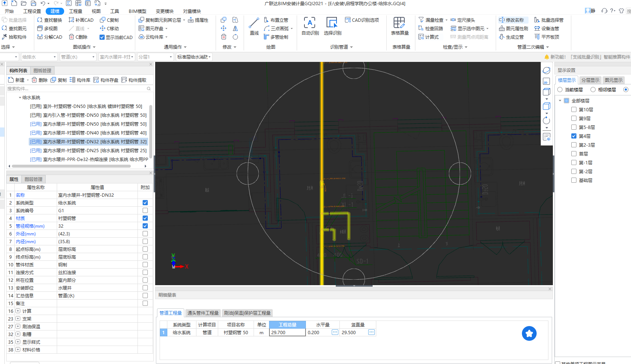This screenshot has height=364, width=631.
Task: Open the 多视图 tool
Action: point(47,28)
